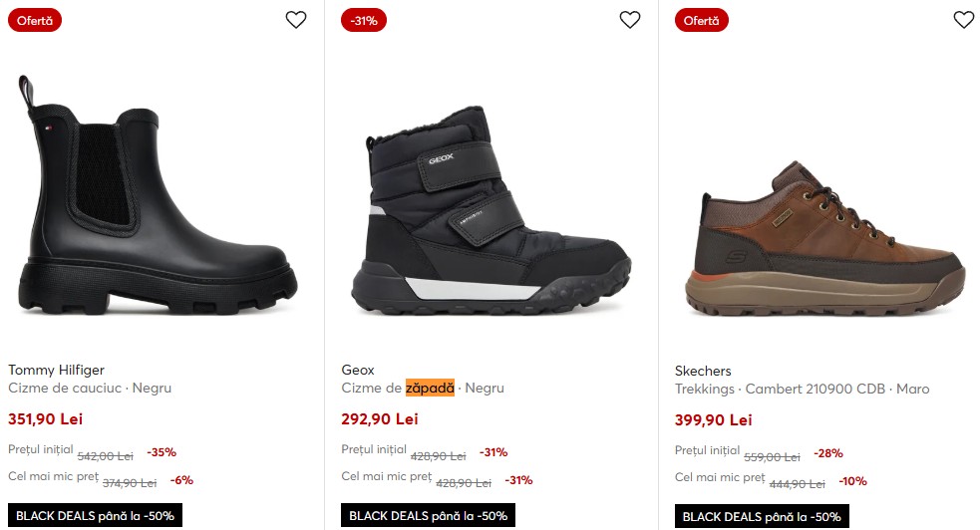Click BLACK DEALS banner under Geox
Screen dimensions: 980x530
[429, 516]
